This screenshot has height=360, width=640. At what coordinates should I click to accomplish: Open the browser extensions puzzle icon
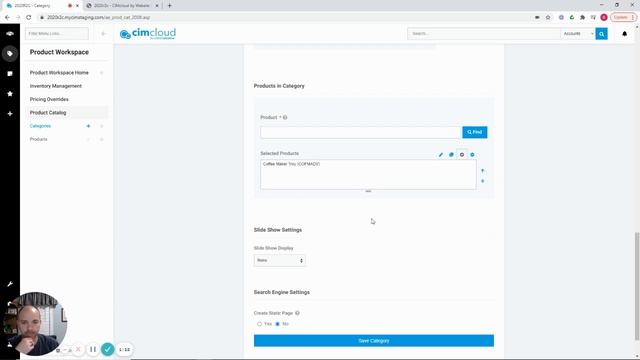pyautogui.click(x=582, y=17)
